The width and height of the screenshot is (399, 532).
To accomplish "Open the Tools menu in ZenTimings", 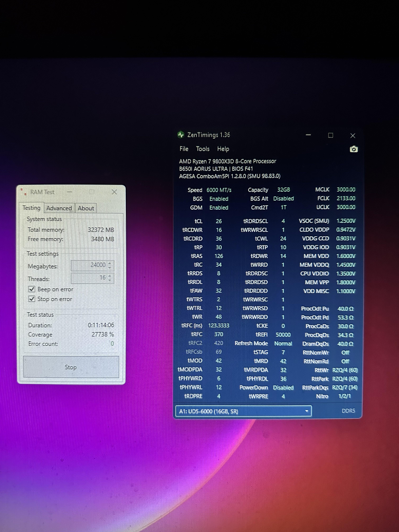I will [203, 149].
